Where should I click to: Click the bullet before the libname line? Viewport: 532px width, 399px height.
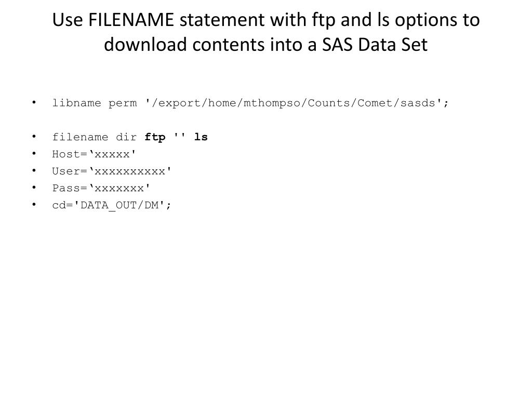pyautogui.click(x=34, y=102)
